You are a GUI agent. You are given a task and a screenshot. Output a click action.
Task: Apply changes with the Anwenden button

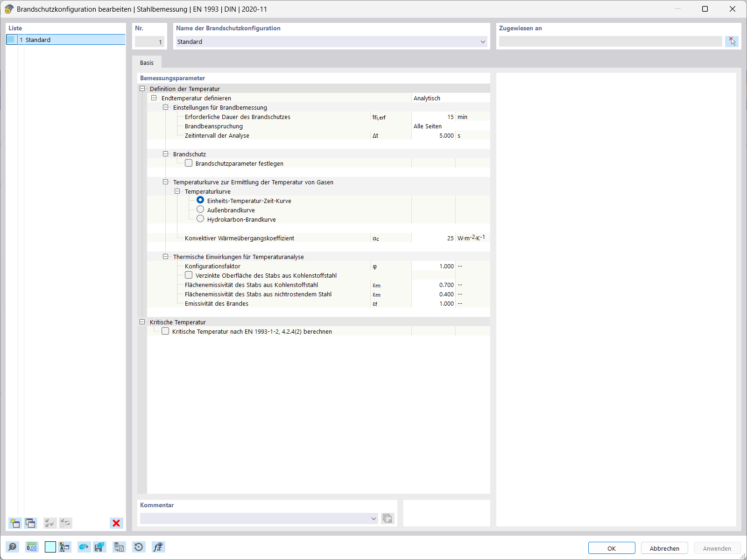pos(717,548)
